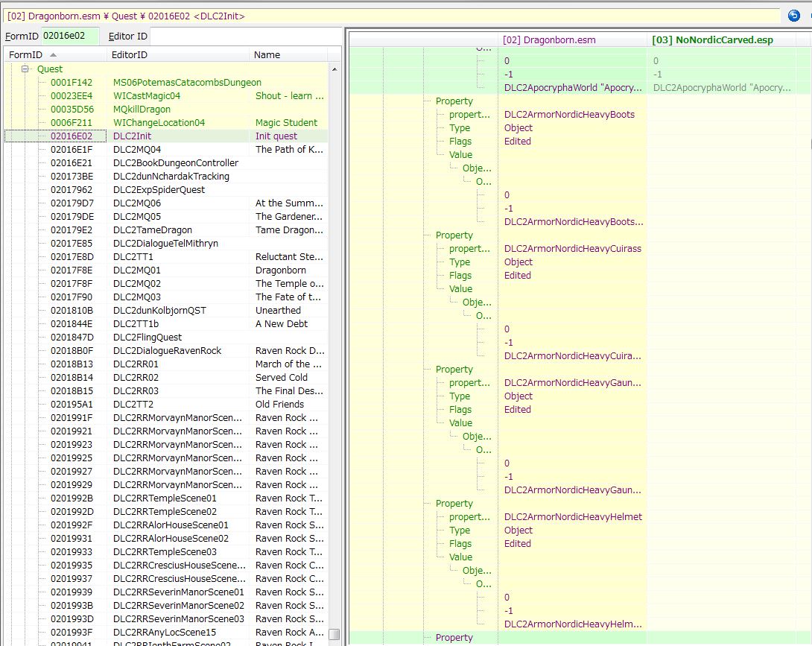
Task: Select the NoNordicCarved.esp column header
Action: [x=721, y=40]
